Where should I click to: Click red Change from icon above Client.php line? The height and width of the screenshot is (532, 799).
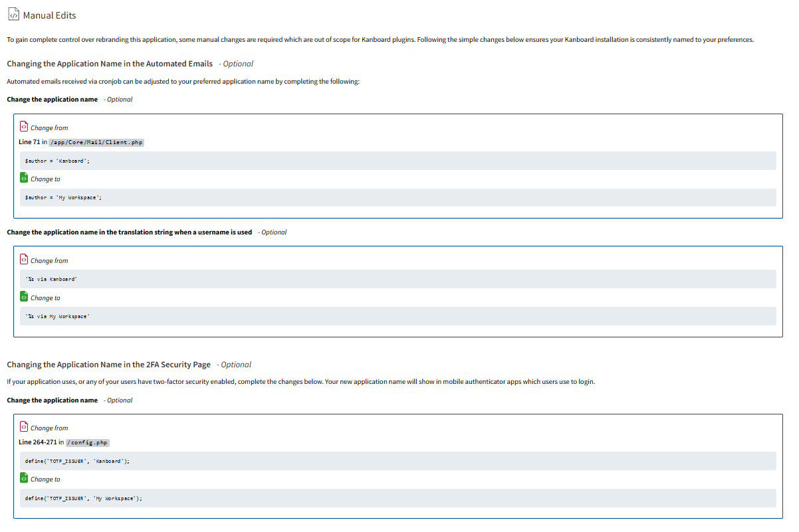pos(24,126)
